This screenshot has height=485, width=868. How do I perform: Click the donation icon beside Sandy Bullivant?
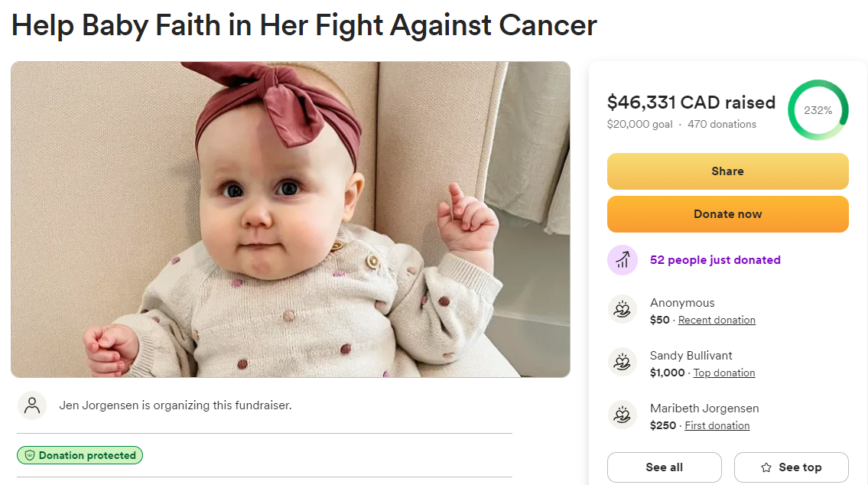pyautogui.click(x=623, y=363)
